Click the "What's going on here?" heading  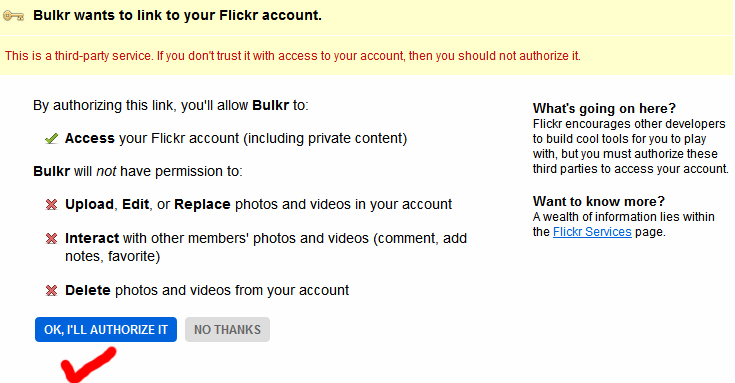click(x=604, y=108)
